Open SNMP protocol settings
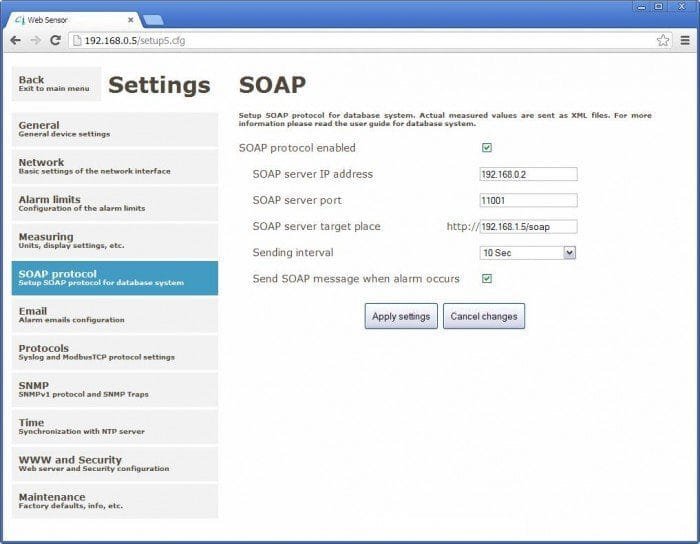700x544 pixels. tap(115, 389)
